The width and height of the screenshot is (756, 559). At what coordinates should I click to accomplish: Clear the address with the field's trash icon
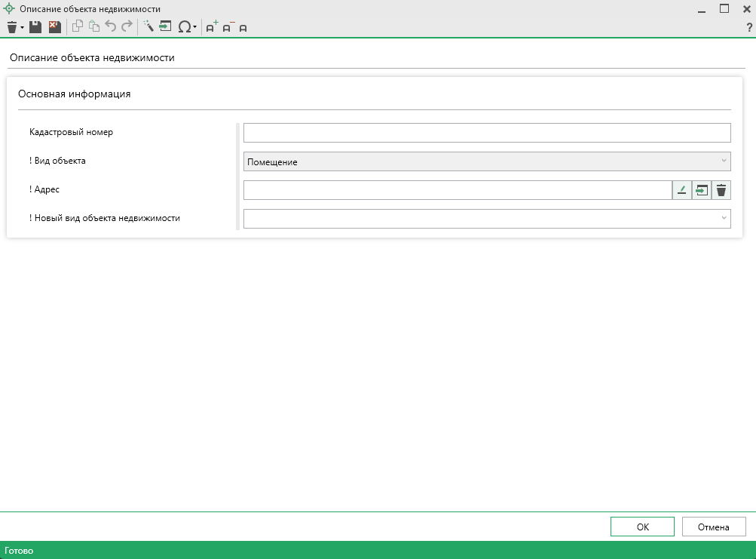pos(721,190)
